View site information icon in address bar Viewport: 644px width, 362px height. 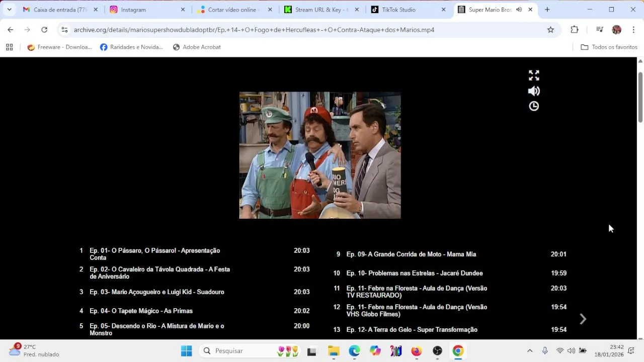(x=64, y=30)
